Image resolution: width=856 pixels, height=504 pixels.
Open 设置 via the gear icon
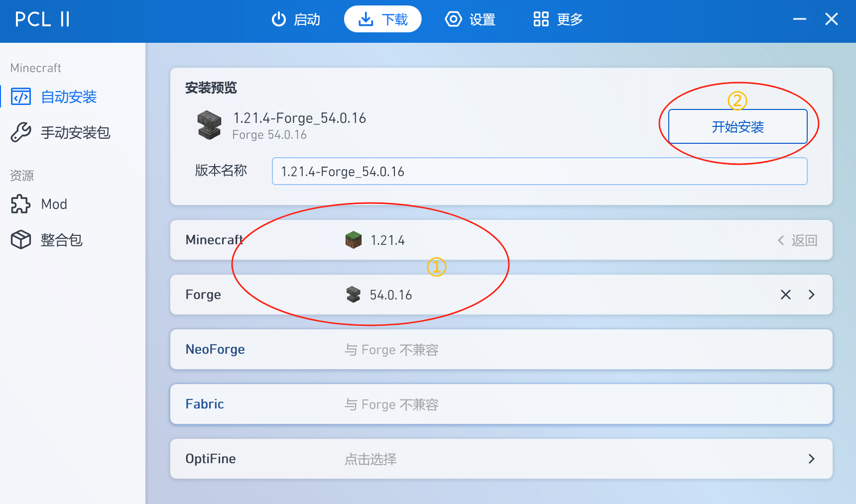pyautogui.click(x=453, y=19)
